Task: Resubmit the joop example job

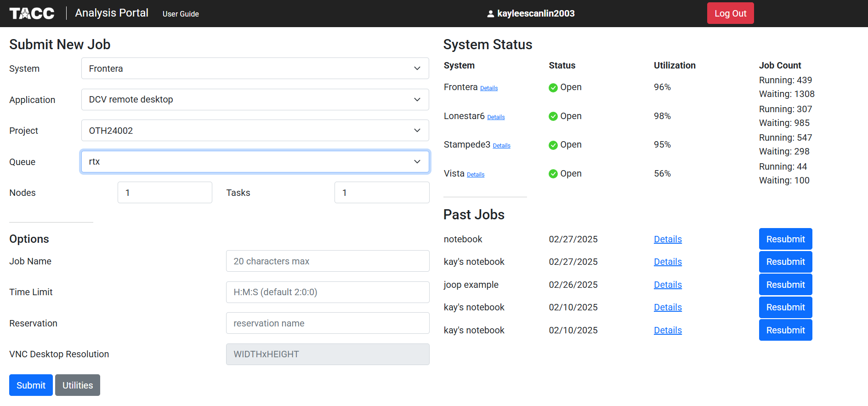Action: (785, 285)
